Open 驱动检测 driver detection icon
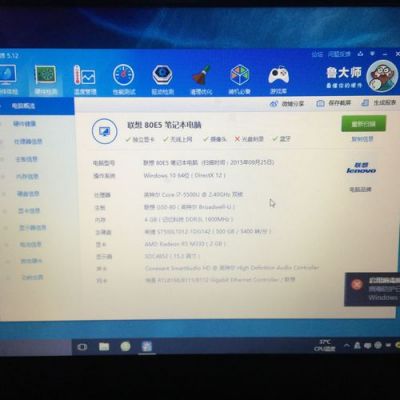This screenshot has width=400, height=400. click(x=162, y=75)
